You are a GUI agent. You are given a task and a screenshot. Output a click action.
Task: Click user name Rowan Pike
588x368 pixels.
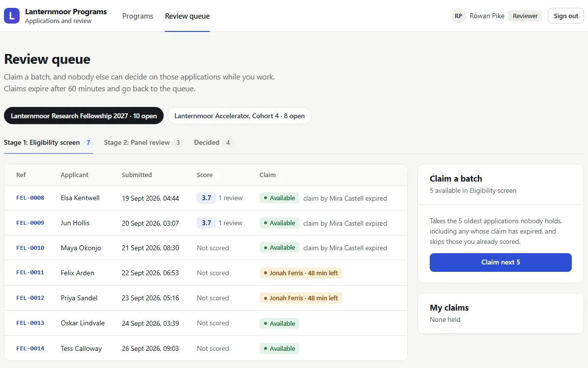coord(487,16)
